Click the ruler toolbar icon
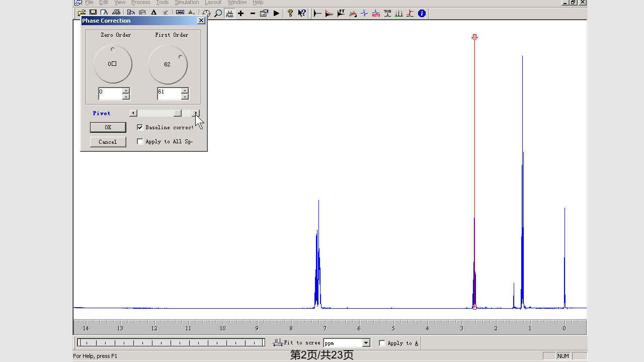Image resolution: width=644 pixels, height=362 pixels. [180, 12]
